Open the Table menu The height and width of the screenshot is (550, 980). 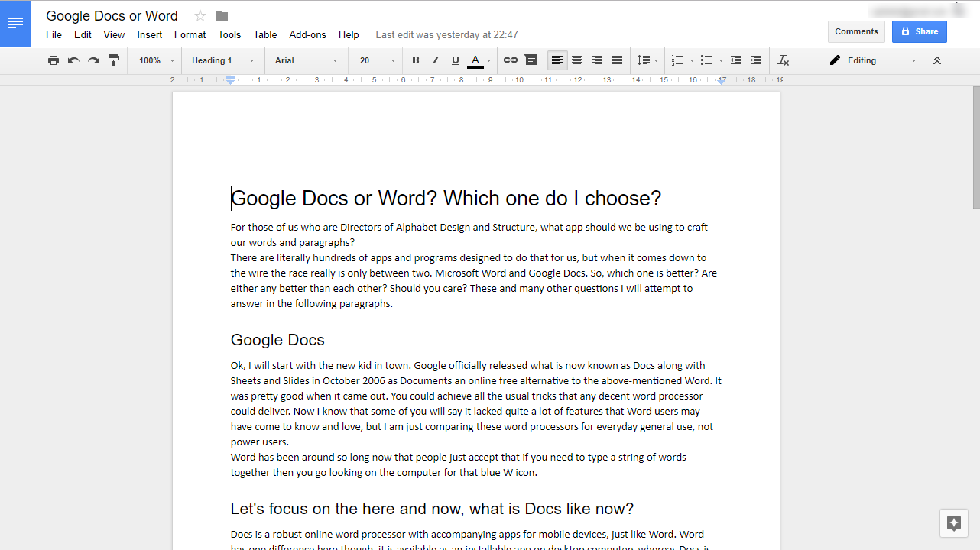coord(265,34)
